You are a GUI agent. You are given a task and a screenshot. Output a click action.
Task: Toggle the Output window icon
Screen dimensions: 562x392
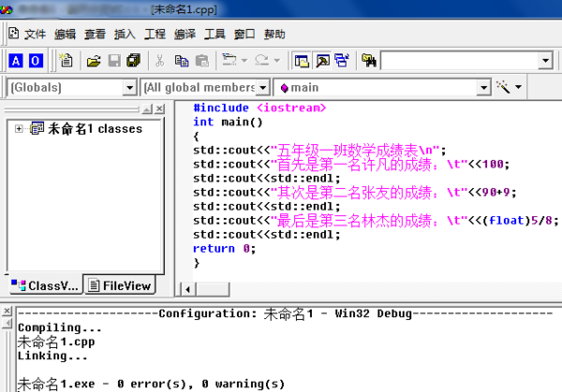tap(322, 61)
